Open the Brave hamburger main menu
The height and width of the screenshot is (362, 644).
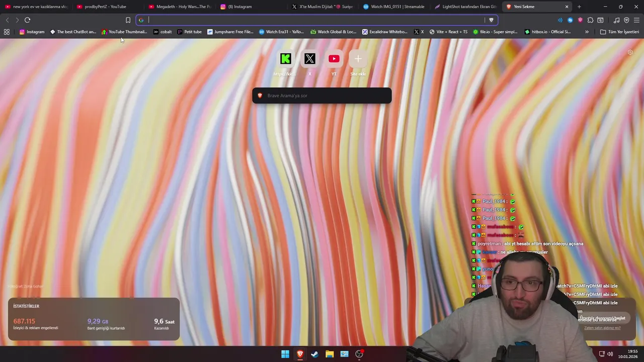[x=636, y=20]
